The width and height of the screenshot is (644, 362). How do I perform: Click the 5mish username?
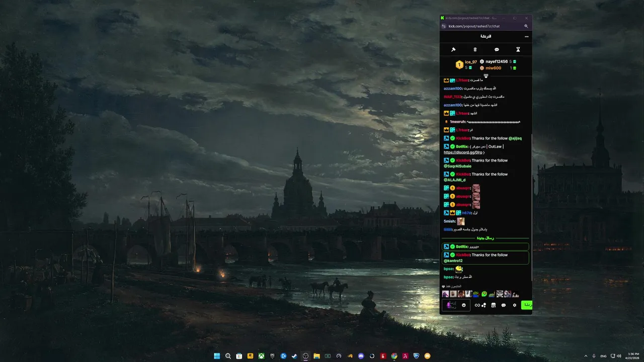pos(449,221)
